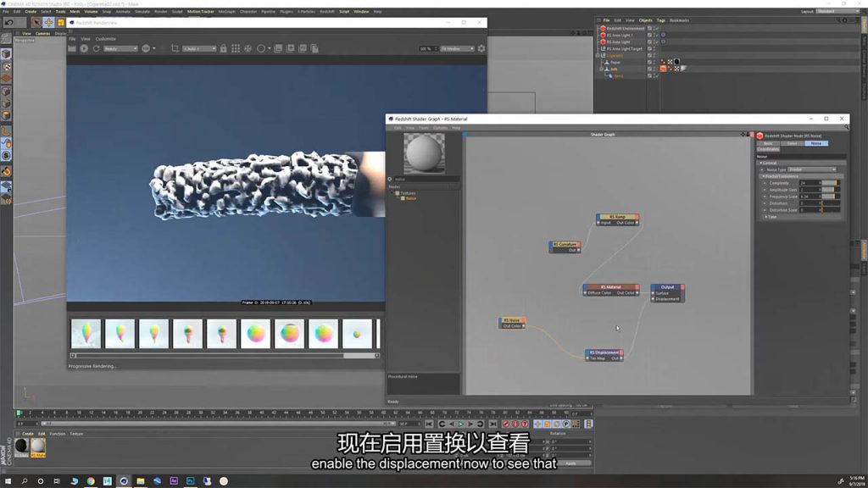Click the Output node in the shader graph
The image size is (868, 488).
tap(668, 292)
